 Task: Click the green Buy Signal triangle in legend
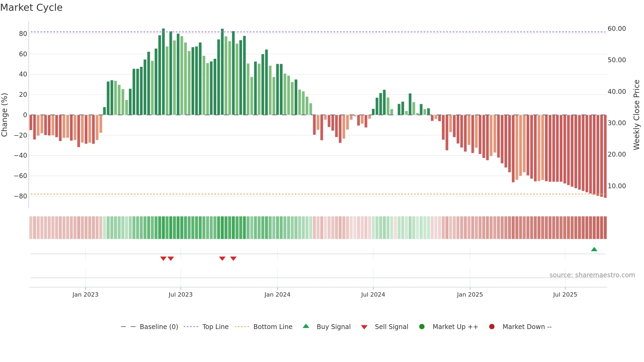coord(306,326)
